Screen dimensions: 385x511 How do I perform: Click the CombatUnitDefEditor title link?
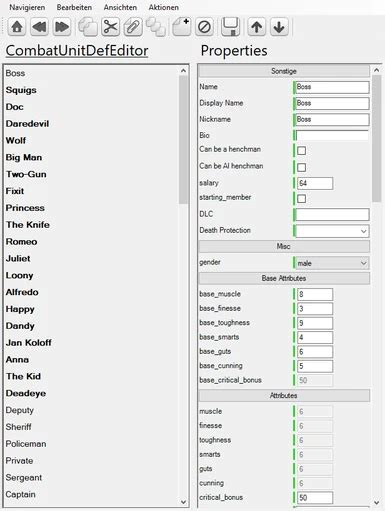pyautogui.click(x=77, y=51)
